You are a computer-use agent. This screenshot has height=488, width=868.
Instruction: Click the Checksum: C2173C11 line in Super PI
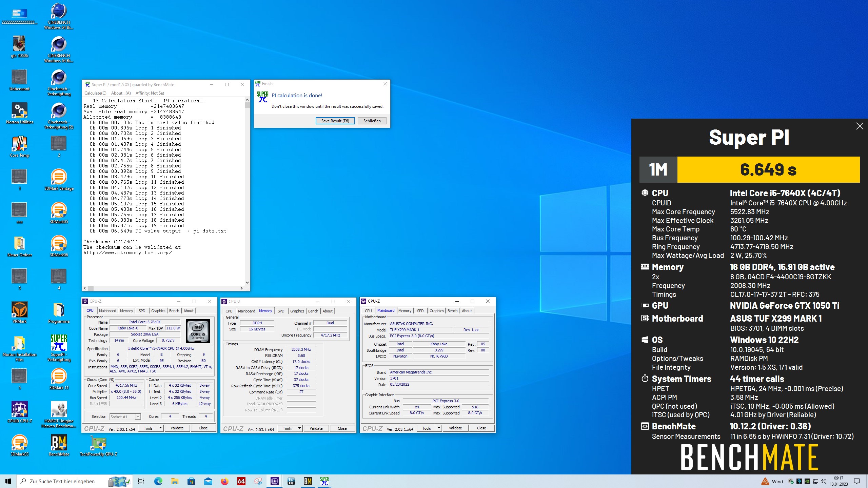click(x=111, y=242)
